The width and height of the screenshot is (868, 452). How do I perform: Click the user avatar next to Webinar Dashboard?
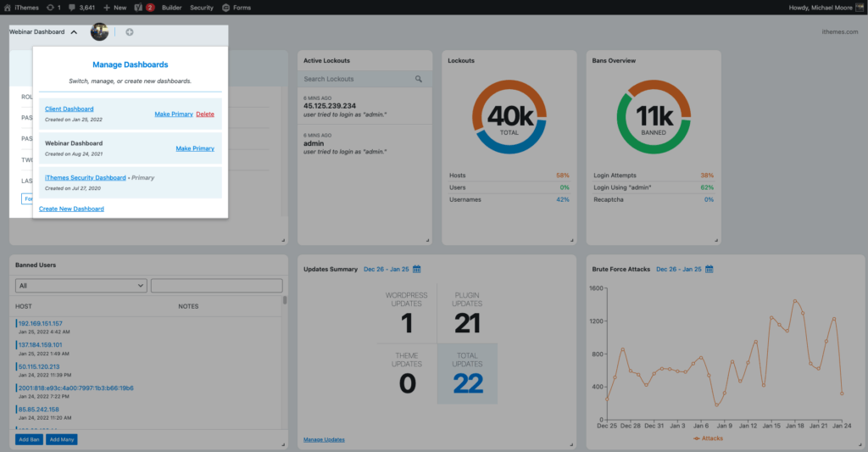pyautogui.click(x=100, y=32)
